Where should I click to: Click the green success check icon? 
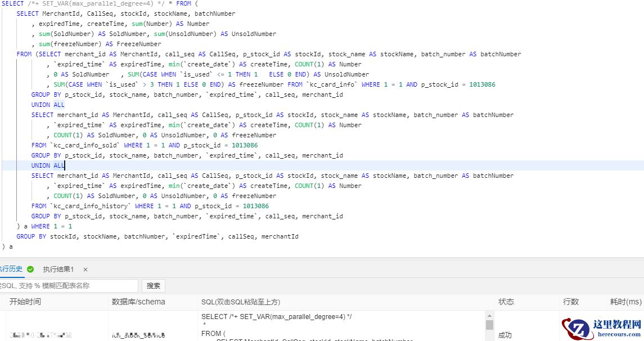pos(30,269)
